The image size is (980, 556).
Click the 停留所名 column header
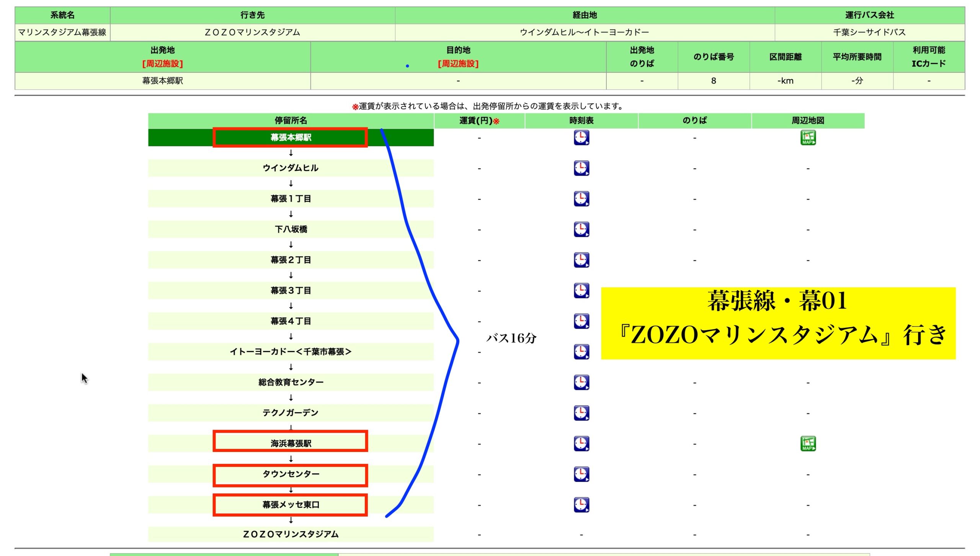(x=291, y=121)
